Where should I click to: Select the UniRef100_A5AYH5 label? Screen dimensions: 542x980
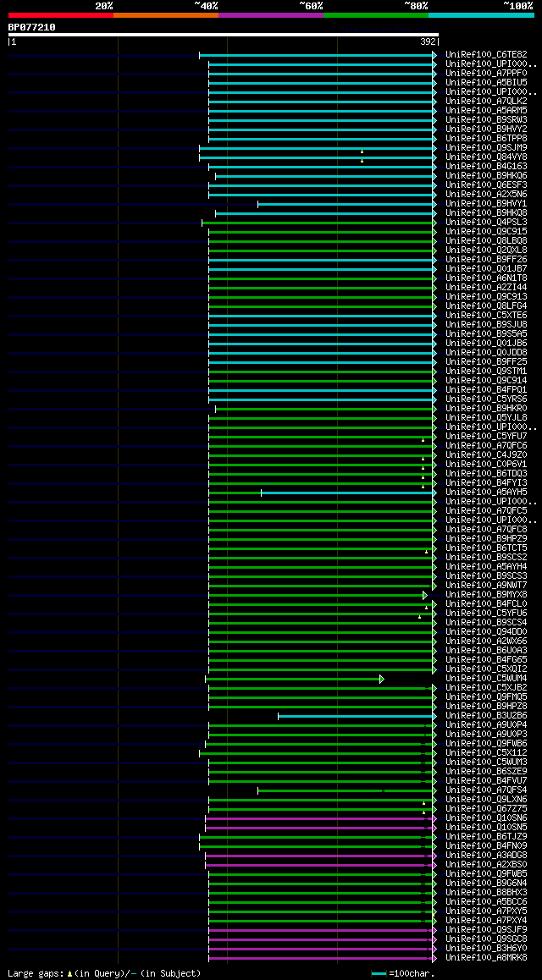click(486, 493)
